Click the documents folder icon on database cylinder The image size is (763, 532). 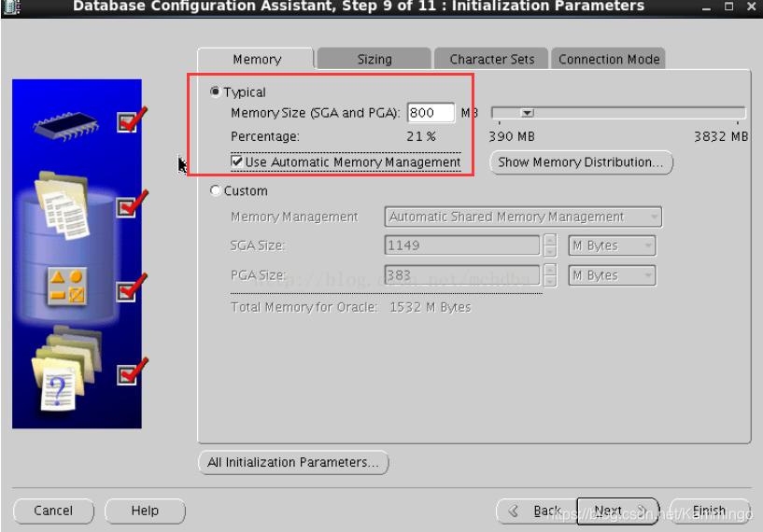(63, 205)
